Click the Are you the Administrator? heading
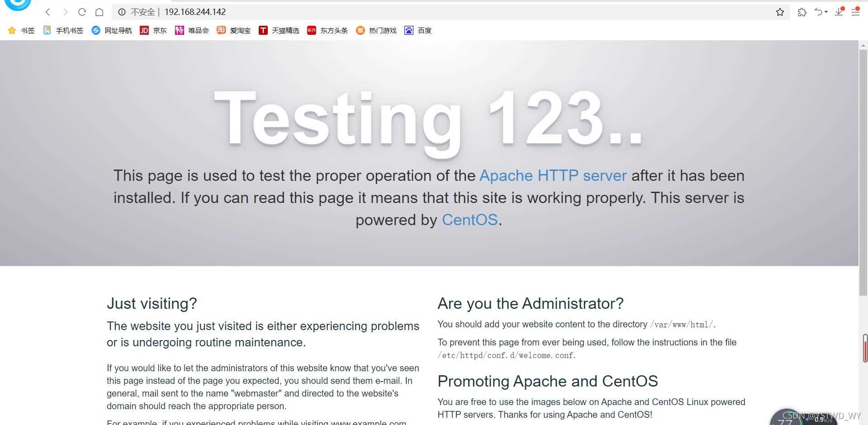Screen dimensions: 868x425 (531, 303)
